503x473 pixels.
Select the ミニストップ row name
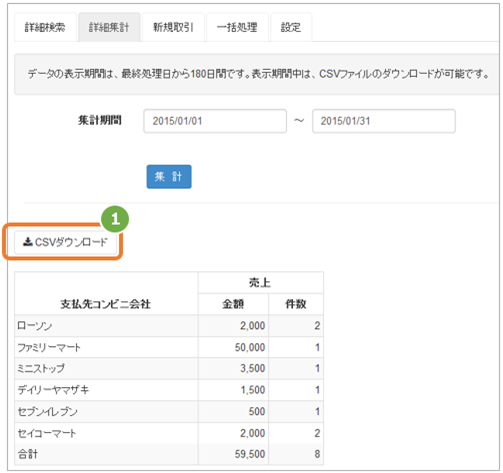click(x=41, y=368)
